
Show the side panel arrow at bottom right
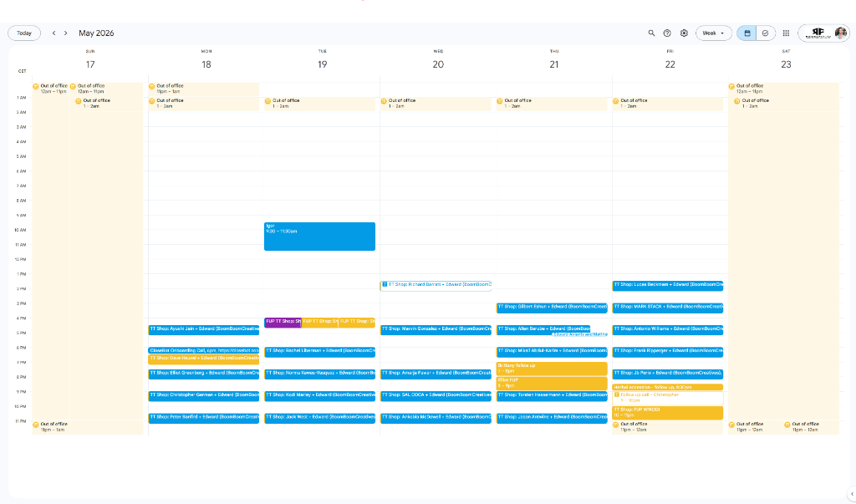pyautogui.click(x=852, y=494)
